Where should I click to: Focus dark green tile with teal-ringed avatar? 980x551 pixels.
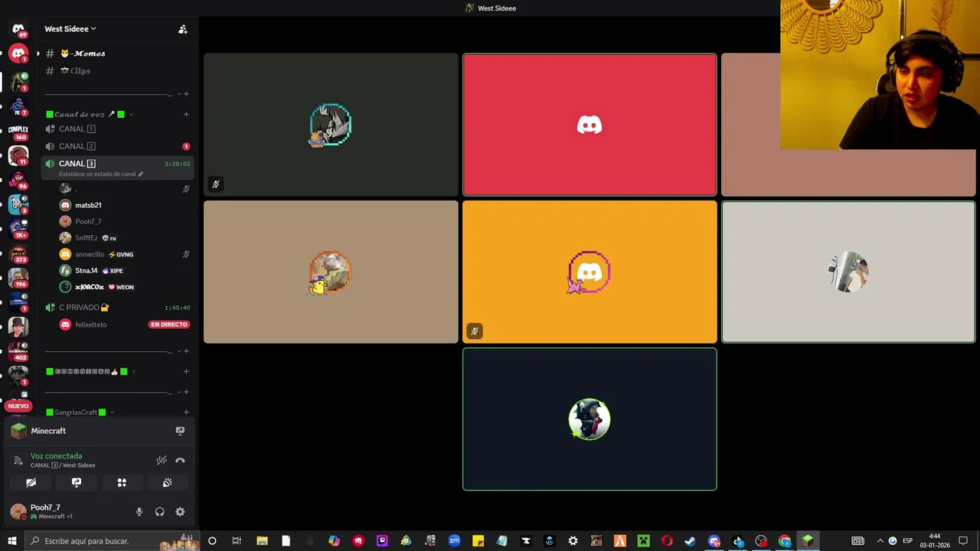pyautogui.click(x=331, y=125)
